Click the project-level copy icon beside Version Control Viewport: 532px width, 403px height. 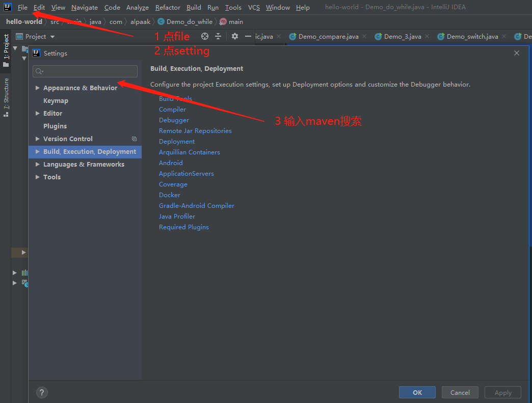pos(134,139)
